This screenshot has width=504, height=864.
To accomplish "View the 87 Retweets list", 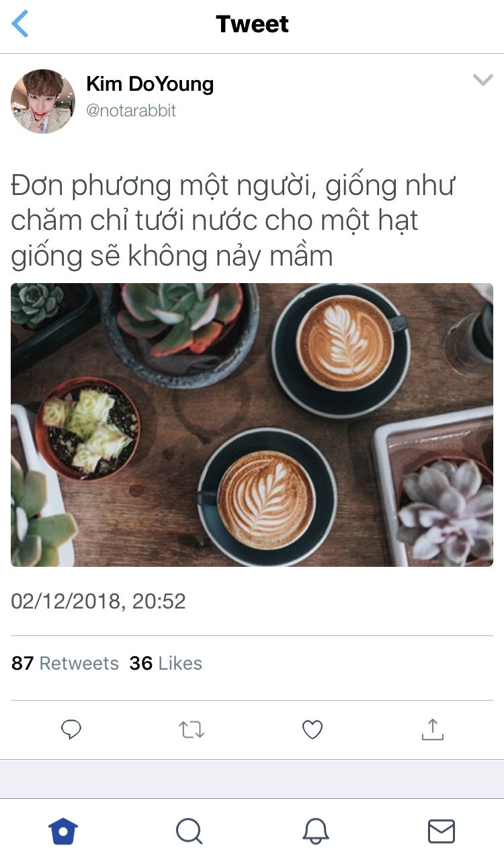I will coord(65,663).
